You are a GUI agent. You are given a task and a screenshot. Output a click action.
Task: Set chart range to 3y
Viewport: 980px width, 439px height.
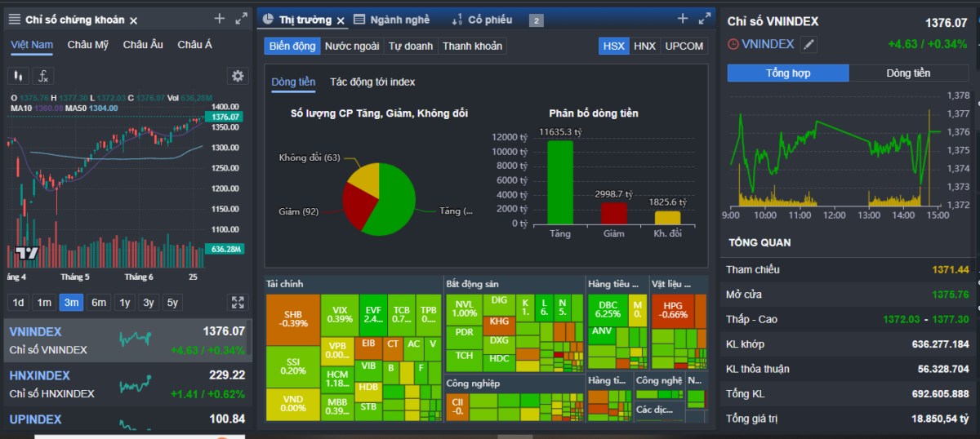pyautogui.click(x=149, y=302)
